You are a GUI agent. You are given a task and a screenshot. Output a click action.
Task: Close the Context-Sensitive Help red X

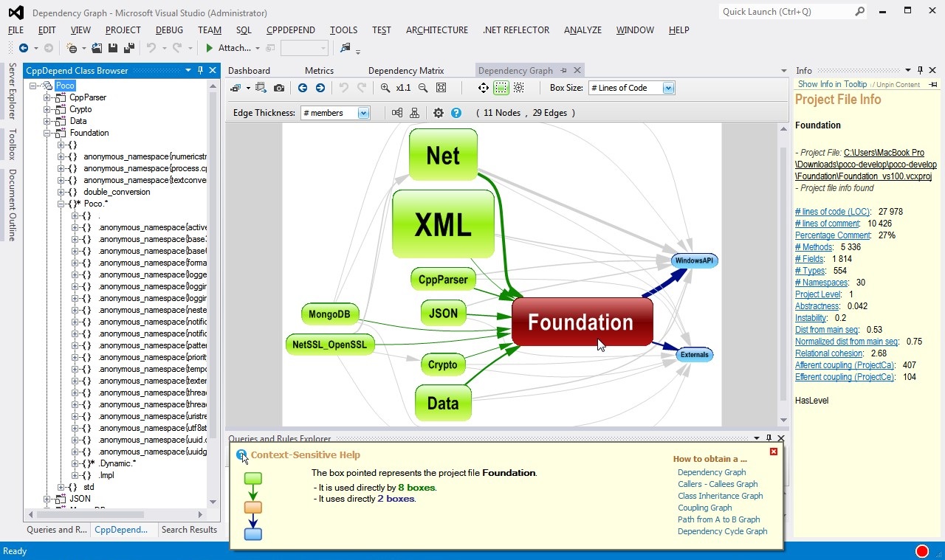(x=774, y=452)
